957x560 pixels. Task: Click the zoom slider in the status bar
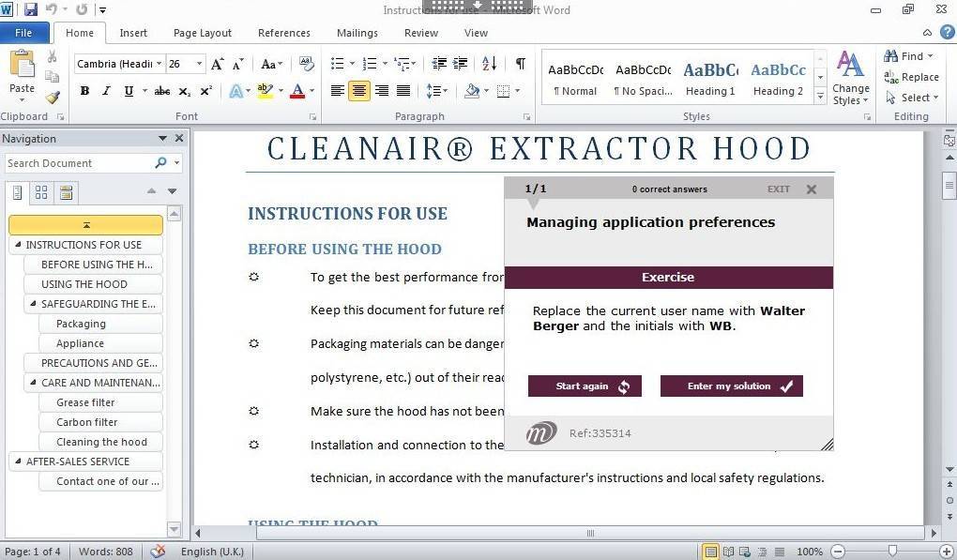click(x=891, y=552)
